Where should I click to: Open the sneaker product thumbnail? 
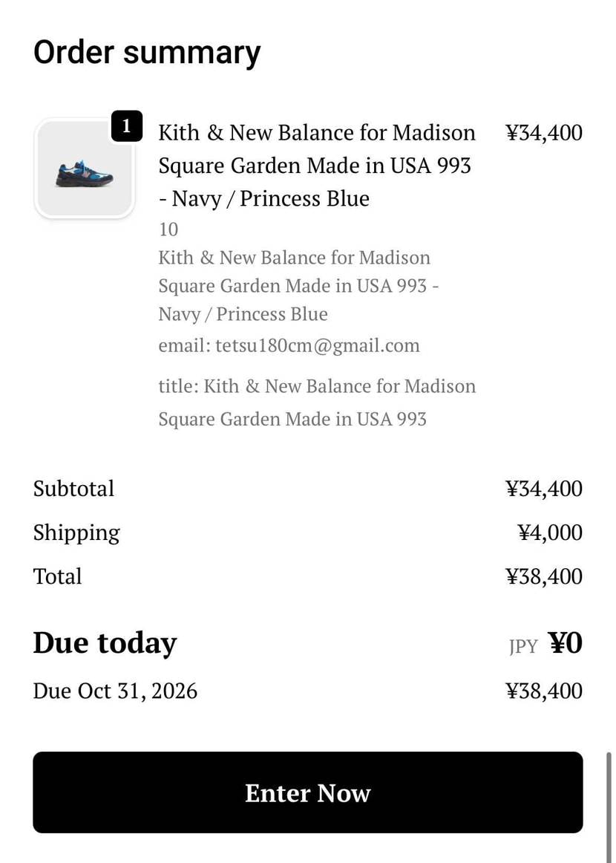[x=85, y=169]
